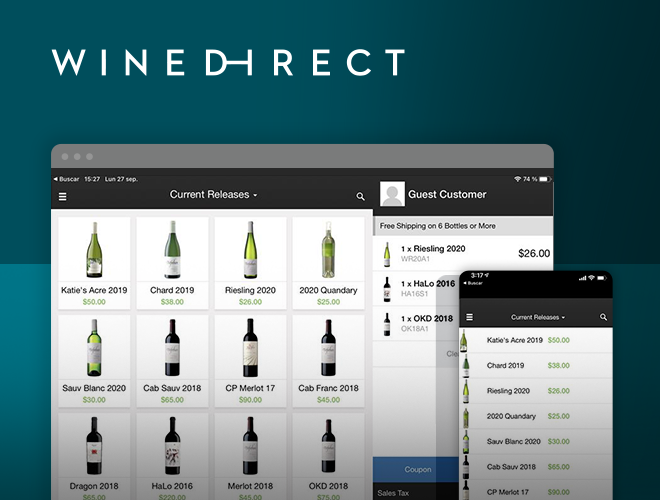Tap CP Merlot 17 in phone list
Image resolution: width=660 pixels, height=500 pixels.
pos(536,490)
